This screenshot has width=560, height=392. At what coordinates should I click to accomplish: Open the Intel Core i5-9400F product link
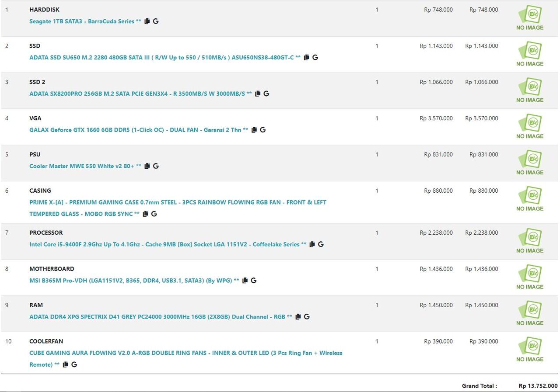(168, 245)
